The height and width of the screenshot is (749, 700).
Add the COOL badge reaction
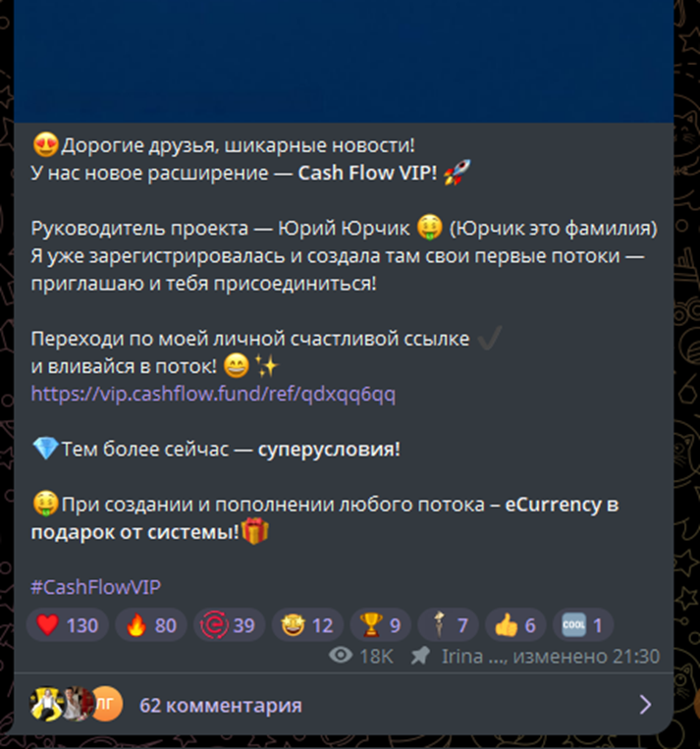tap(583, 624)
